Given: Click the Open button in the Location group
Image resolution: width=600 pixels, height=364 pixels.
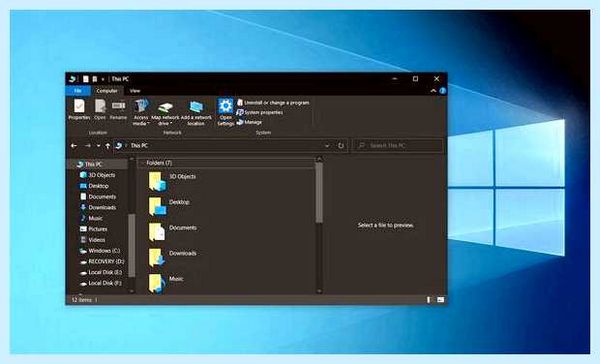Looking at the screenshot, I should [100, 109].
